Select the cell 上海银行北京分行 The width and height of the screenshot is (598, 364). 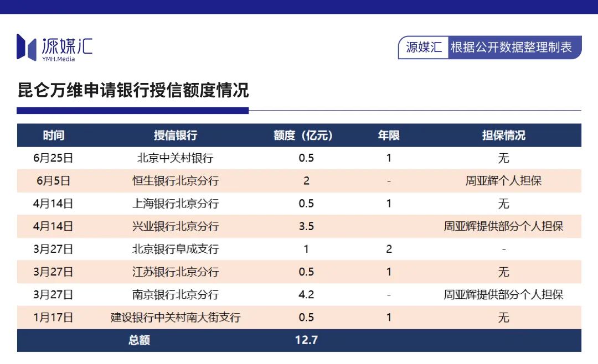[x=176, y=204]
